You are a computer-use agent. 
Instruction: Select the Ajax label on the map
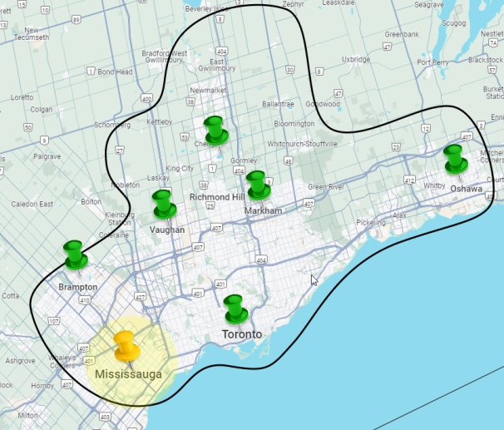[400, 215]
